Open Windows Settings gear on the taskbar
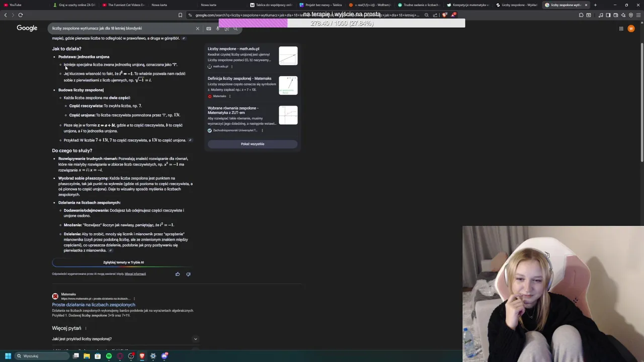Image resolution: width=644 pixels, height=362 pixels. (153, 356)
